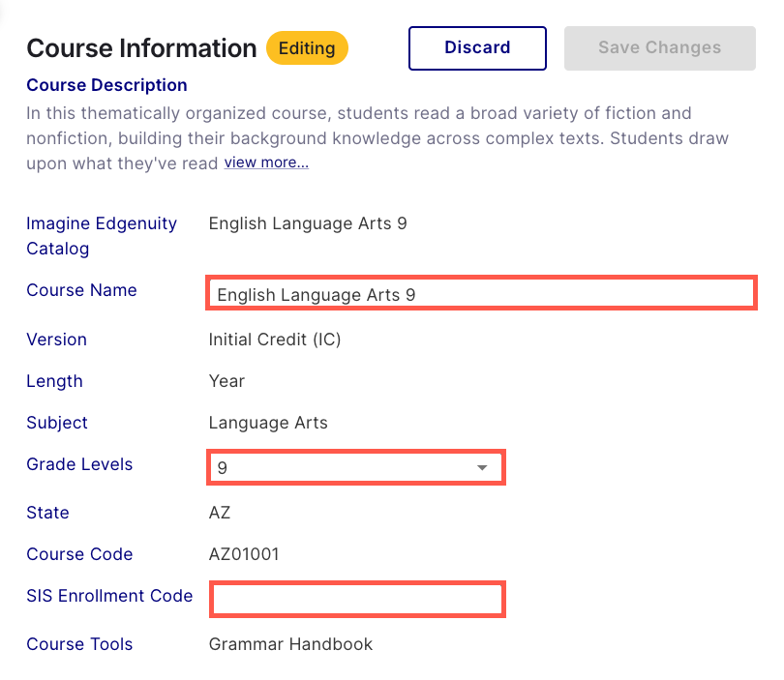The image size is (784, 680).
Task: Click the Year length value
Action: pyautogui.click(x=226, y=381)
